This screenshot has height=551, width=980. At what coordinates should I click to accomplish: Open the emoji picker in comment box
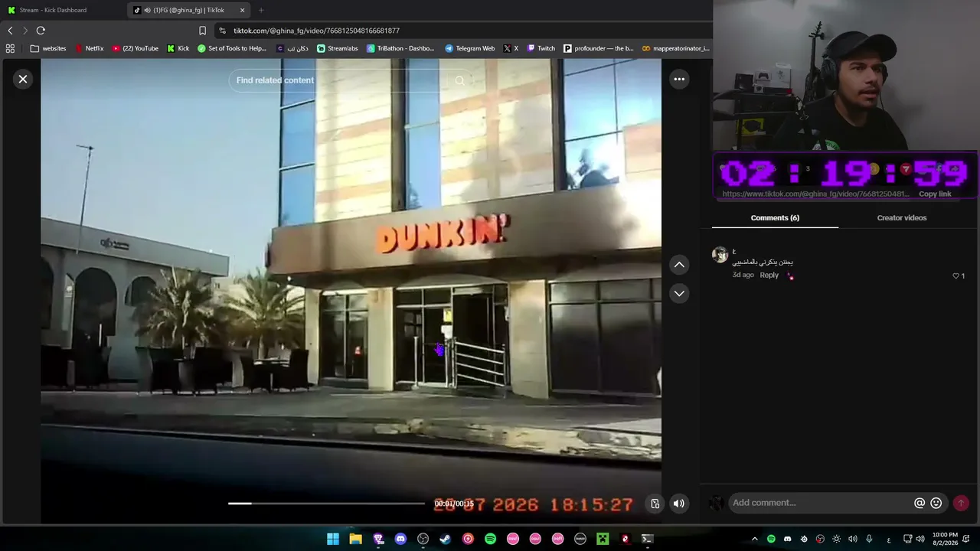(x=936, y=503)
